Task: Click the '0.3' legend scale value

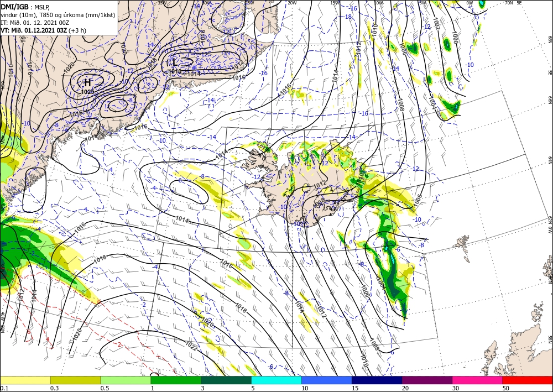Action: tap(54, 388)
